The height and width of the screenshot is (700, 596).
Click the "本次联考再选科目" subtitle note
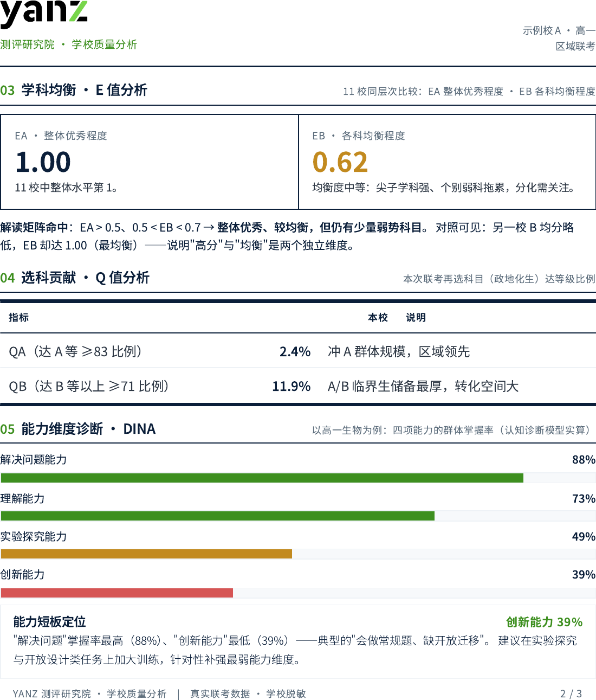pyautogui.click(x=499, y=279)
